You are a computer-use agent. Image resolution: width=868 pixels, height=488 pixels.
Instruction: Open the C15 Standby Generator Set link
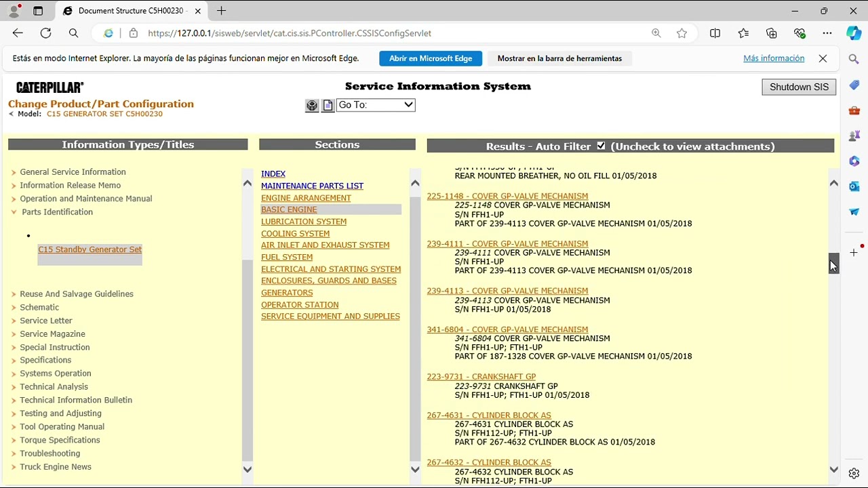90,249
